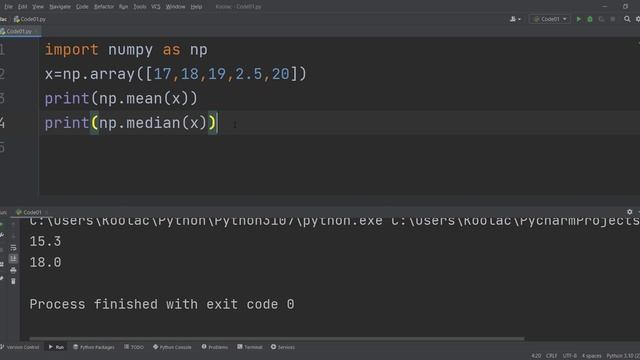Open the File menu
The height and width of the screenshot is (360, 640).
[x=8, y=7]
